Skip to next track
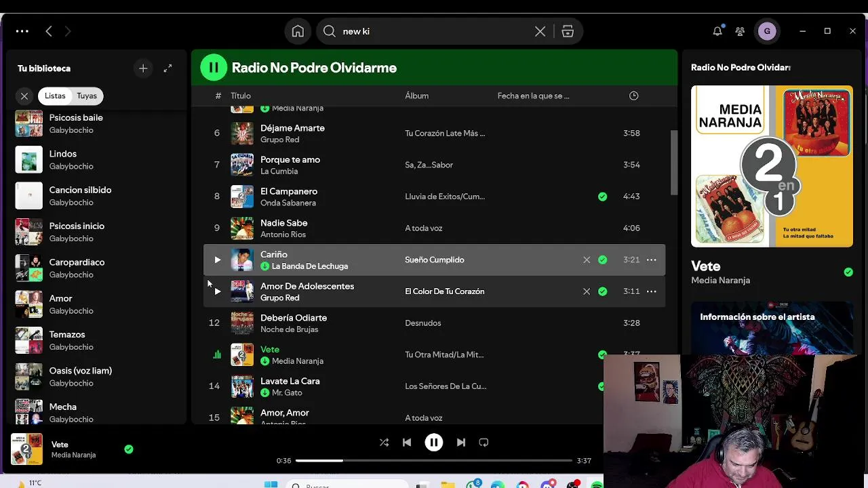This screenshot has height=488, width=868. point(461,442)
